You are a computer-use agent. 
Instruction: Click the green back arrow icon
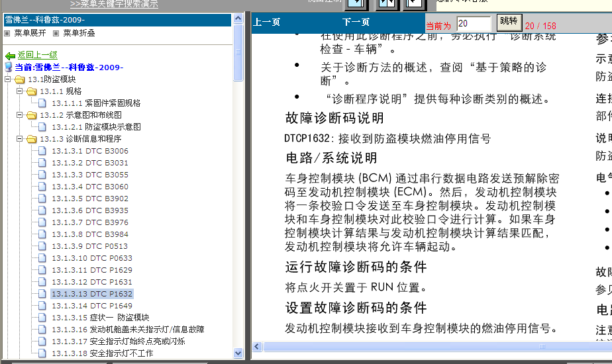point(10,56)
